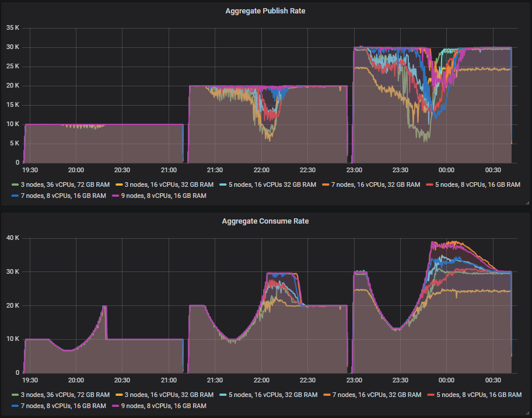Click the Aggregate Consume Rate title
The image size is (532, 418).
coord(265,221)
